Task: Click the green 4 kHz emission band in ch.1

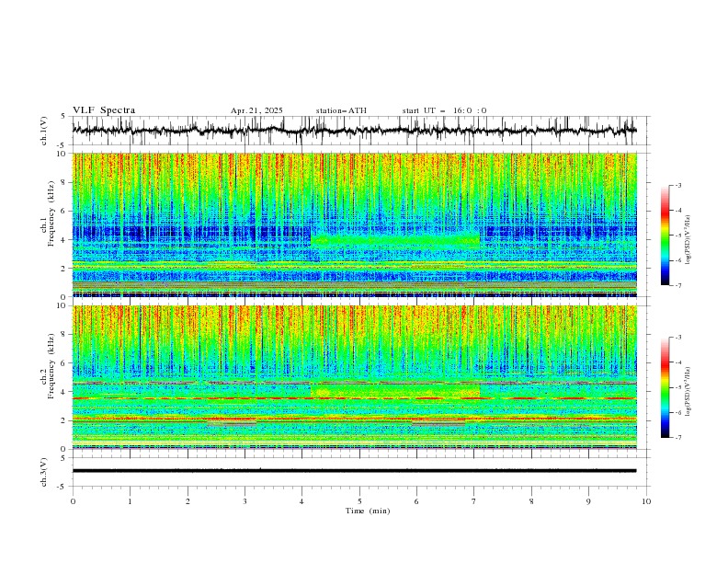Action: click(x=394, y=240)
